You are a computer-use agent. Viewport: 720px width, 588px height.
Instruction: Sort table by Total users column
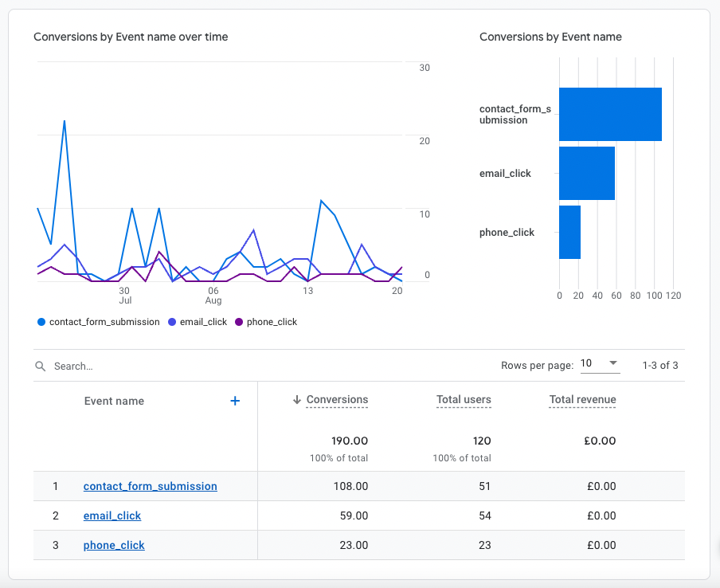(464, 400)
